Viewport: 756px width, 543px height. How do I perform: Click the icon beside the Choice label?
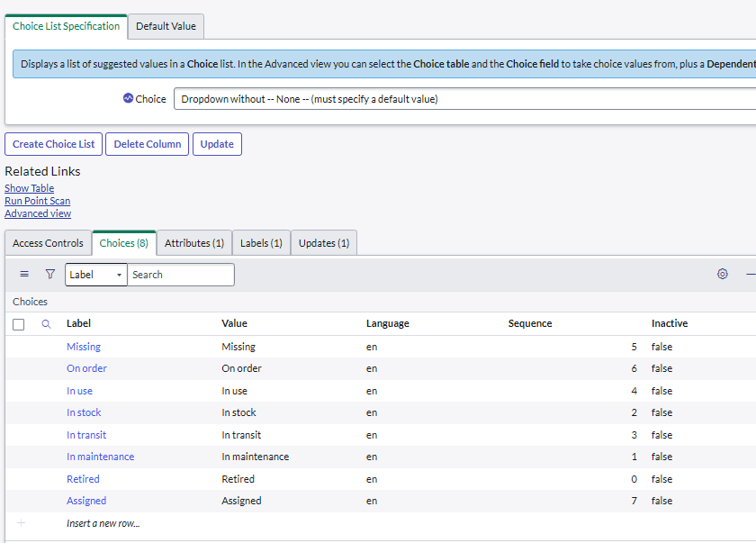[x=128, y=99]
